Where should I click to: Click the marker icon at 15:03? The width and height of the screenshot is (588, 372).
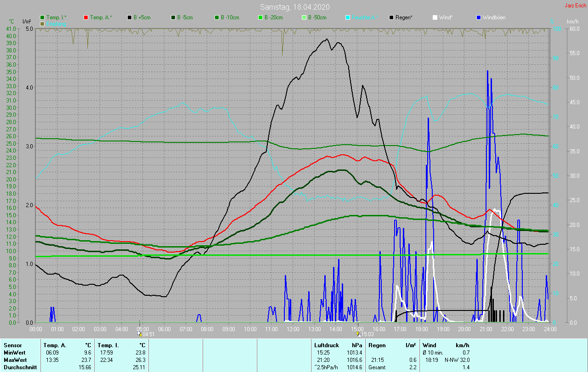(358, 334)
